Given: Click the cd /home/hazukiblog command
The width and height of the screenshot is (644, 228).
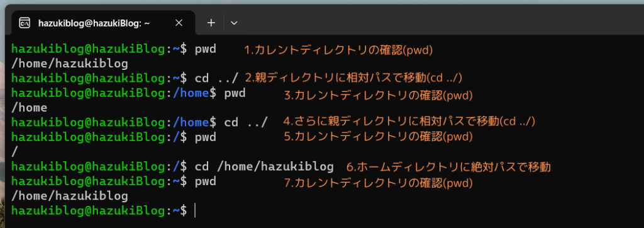Looking at the screenshot, I should 264,167.
